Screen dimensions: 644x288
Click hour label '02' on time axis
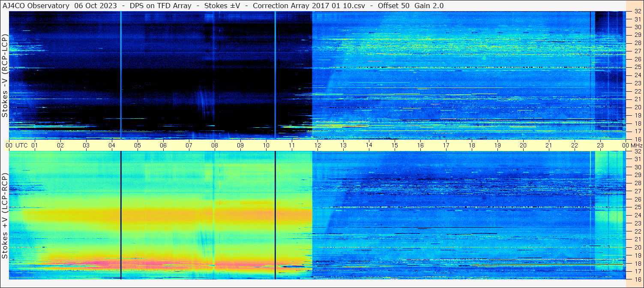60,145
